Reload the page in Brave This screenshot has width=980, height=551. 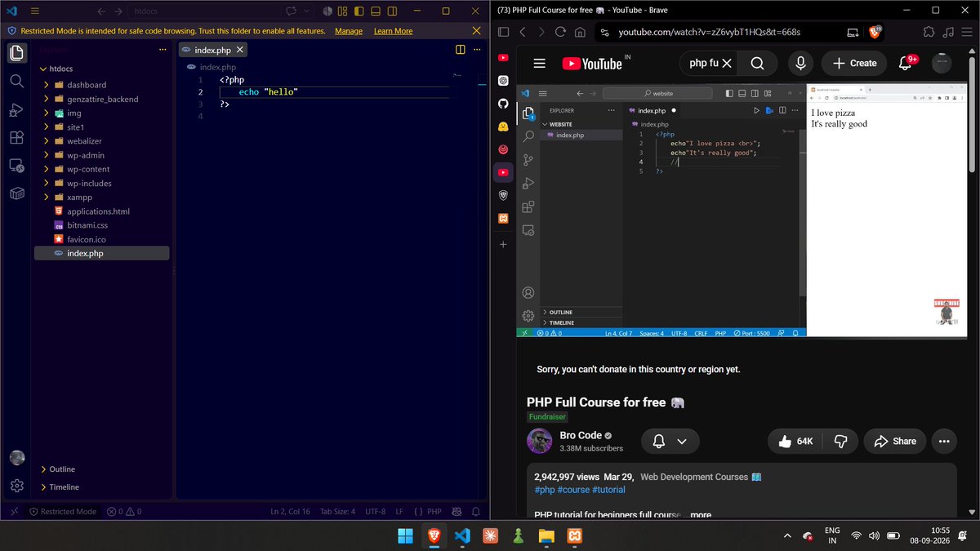coord(560,32)
